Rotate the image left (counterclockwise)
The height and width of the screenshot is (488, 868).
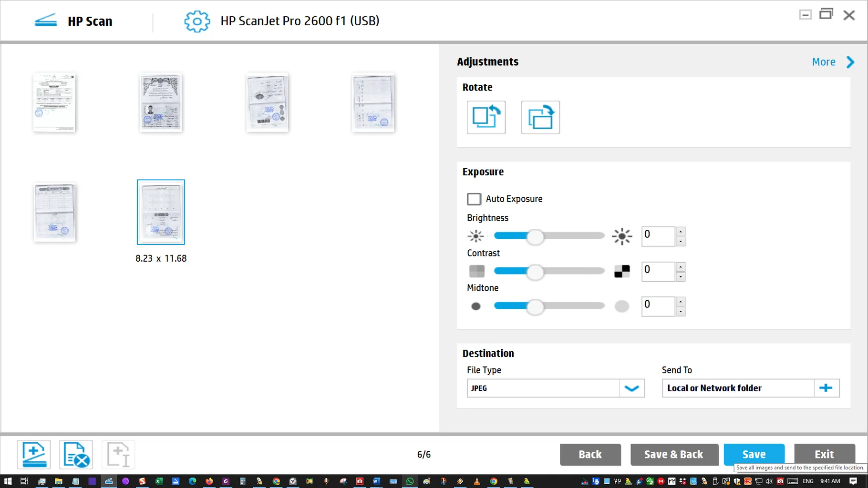point(486,117)
